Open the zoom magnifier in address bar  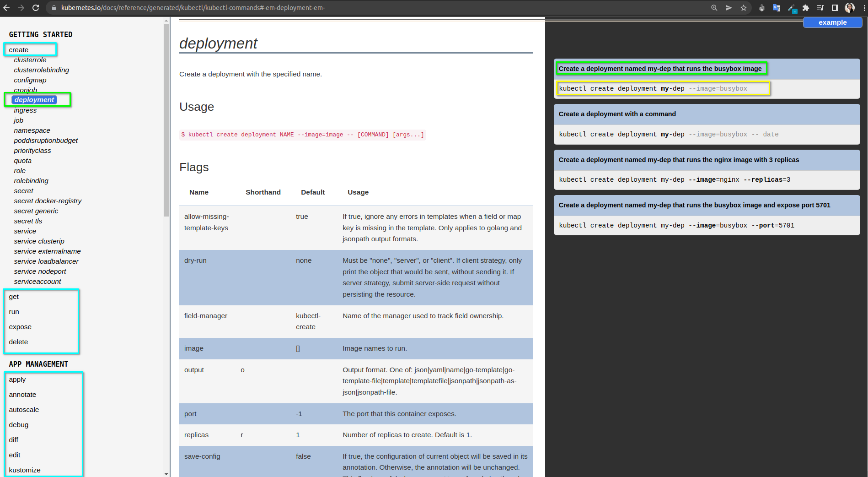(714, 8)
